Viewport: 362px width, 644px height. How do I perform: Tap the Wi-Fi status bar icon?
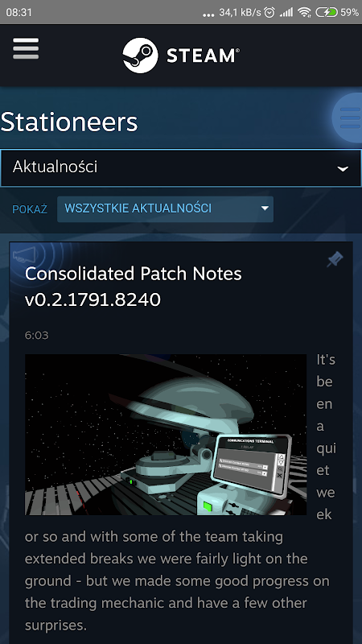tap(305, 12)
